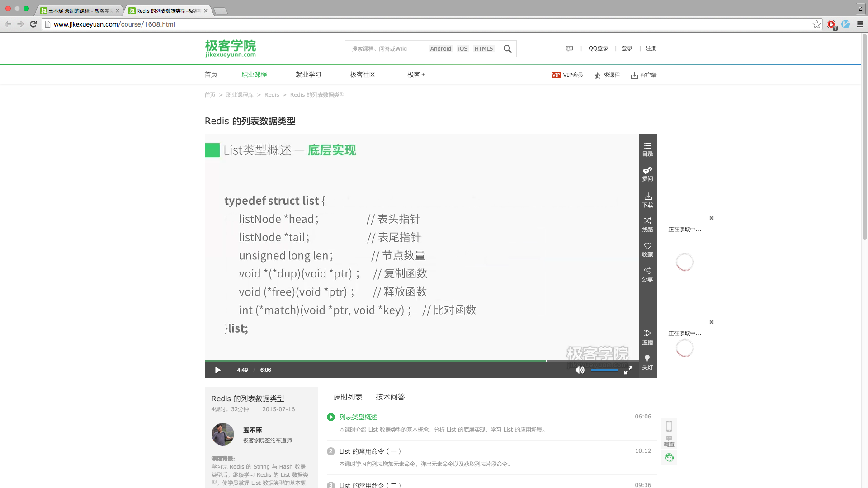Click the 提问 question icon beside the video
Image resolution: width=868 pixels, height=488 pixels.
point(647,174)
